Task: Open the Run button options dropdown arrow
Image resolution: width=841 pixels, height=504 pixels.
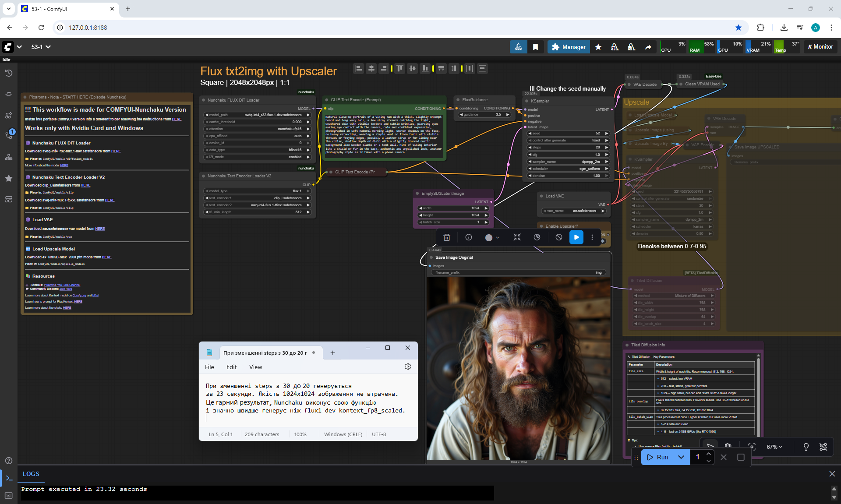Action: [x=681, y=457]
